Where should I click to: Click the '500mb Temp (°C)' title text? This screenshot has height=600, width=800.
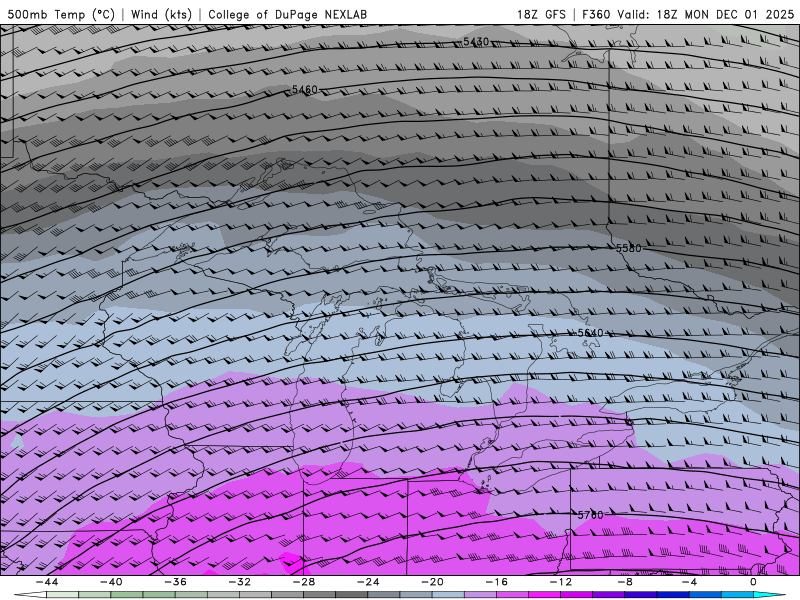61,14
